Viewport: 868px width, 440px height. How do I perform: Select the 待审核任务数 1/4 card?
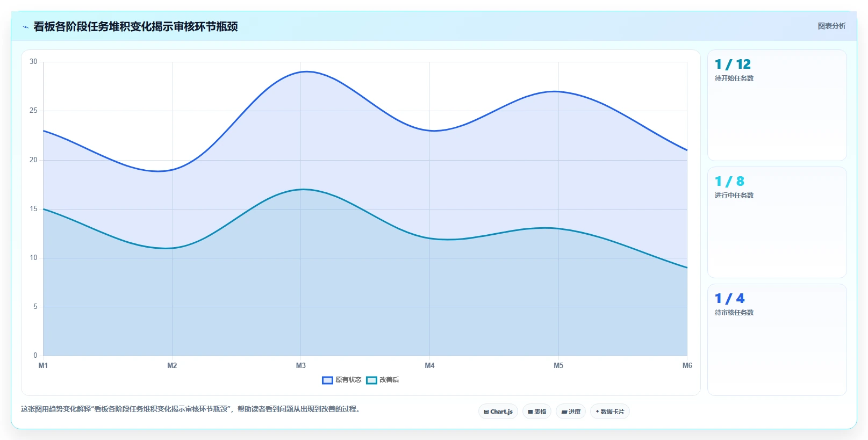coord(777,340)
